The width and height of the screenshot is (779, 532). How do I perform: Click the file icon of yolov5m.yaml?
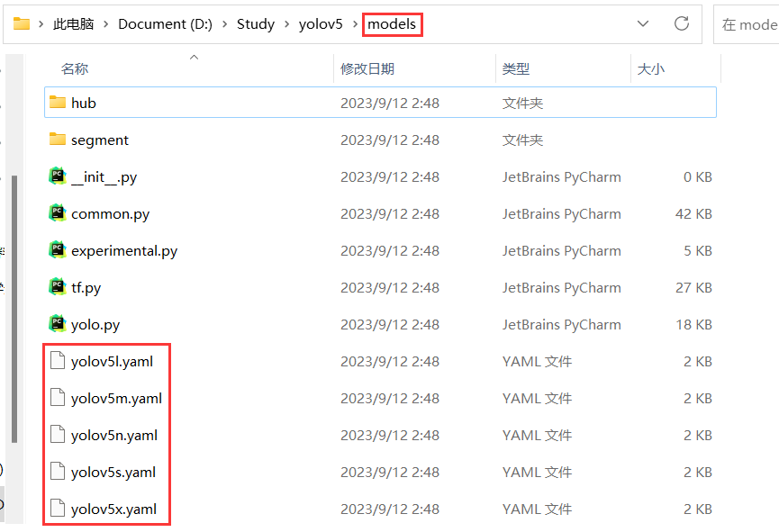click(x=58, y=397)
